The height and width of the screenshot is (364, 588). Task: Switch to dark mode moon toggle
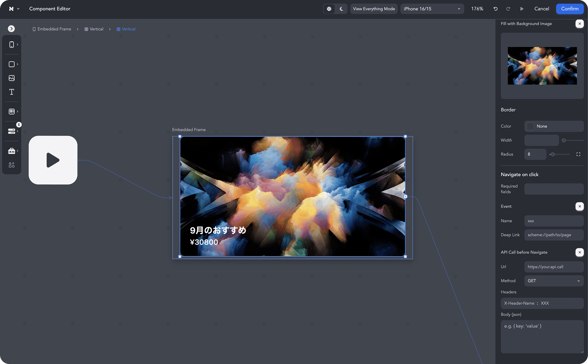341,9
